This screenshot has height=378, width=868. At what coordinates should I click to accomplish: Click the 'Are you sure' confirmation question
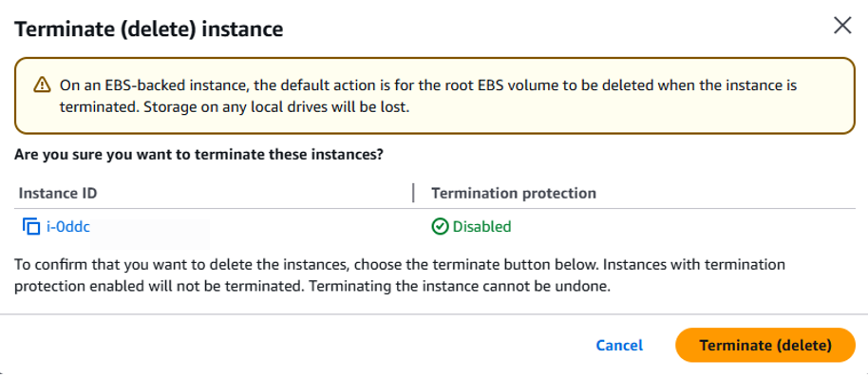pyautogui.click(x=198, y=155)
